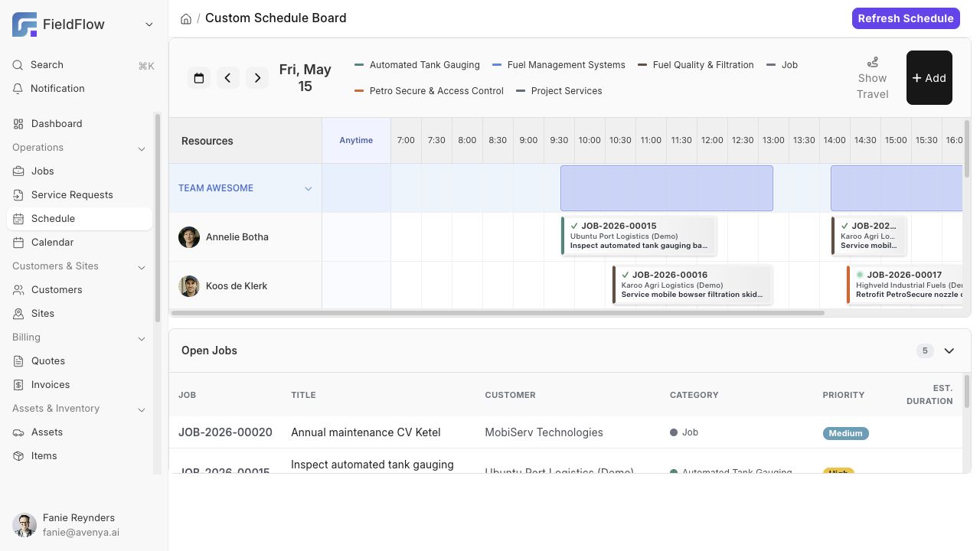Click Annelie Botha's avatar

click(189, 237)
